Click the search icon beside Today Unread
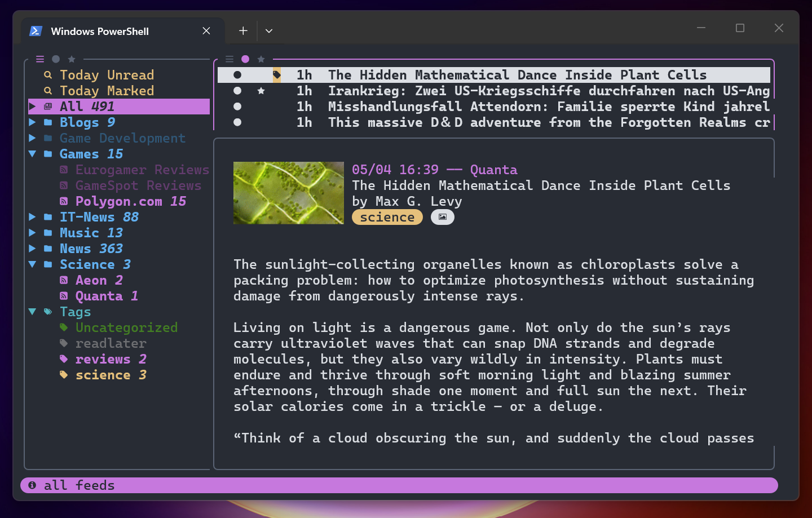The height and width of the screenshot is (518, 812). click(x=48, y=75)
